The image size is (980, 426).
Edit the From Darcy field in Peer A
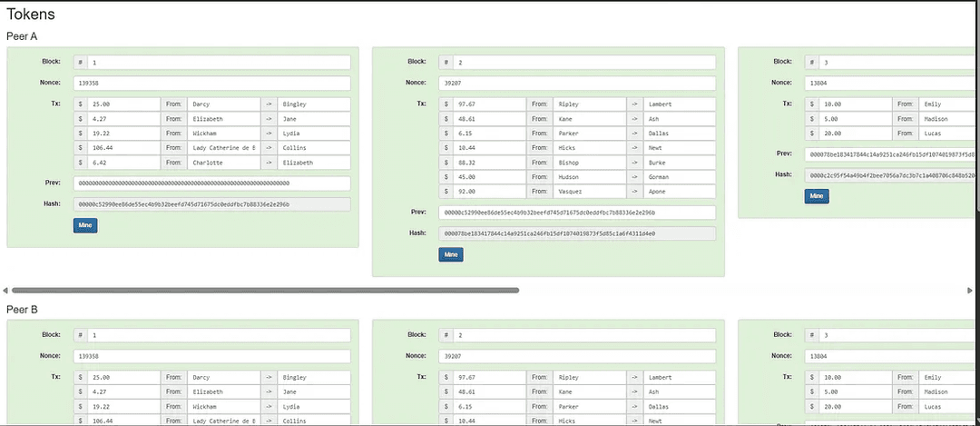pos(224,104)
